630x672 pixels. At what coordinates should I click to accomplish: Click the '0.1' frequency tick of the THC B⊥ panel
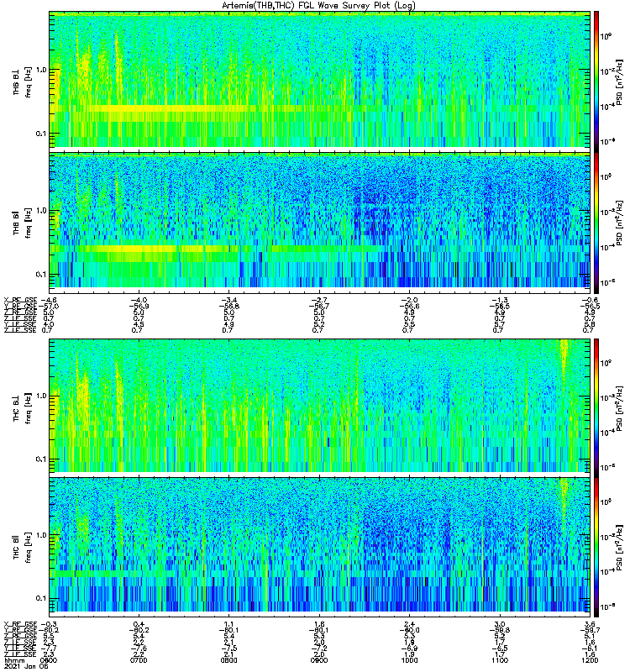[x=40, y=459]
